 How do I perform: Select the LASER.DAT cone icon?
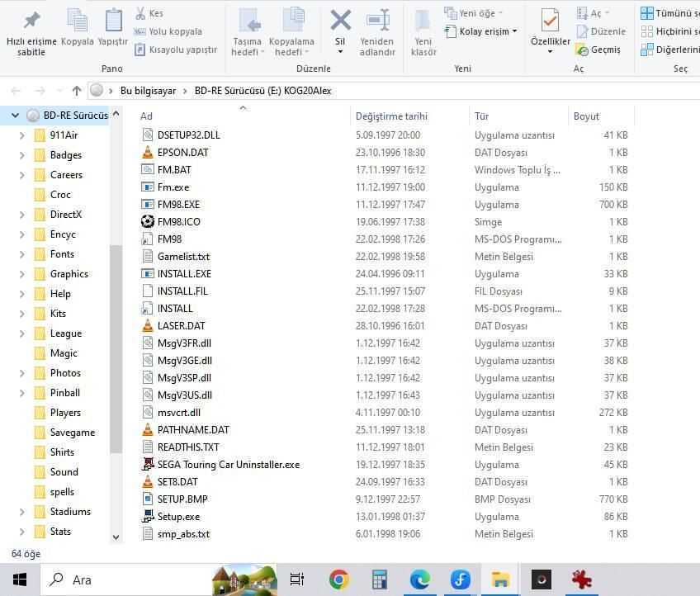click(x=147, y=326)
